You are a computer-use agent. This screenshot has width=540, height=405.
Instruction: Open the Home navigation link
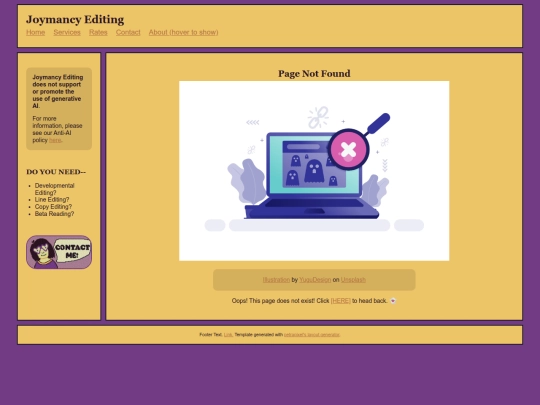pos(35,32)
